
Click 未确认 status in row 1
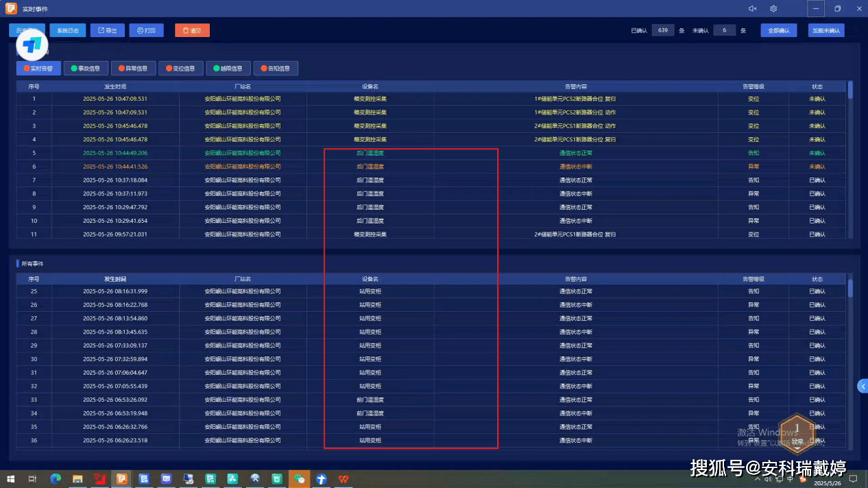point(817,99)
